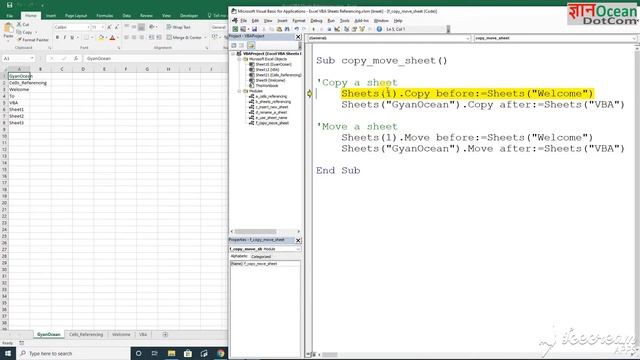Screen dimensions: 640x360
Task: Select f_copy_move_sheet module in tree
Action: pos(272,123)
